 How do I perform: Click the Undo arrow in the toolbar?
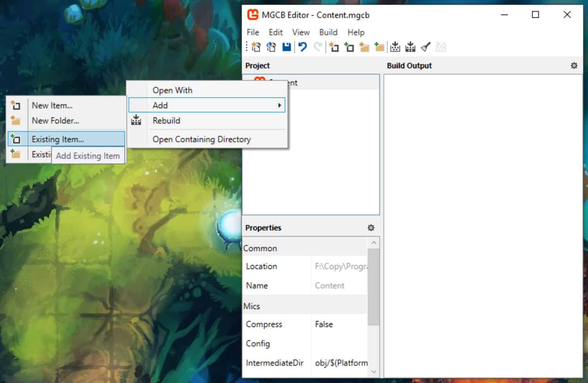tap(302, 47)
